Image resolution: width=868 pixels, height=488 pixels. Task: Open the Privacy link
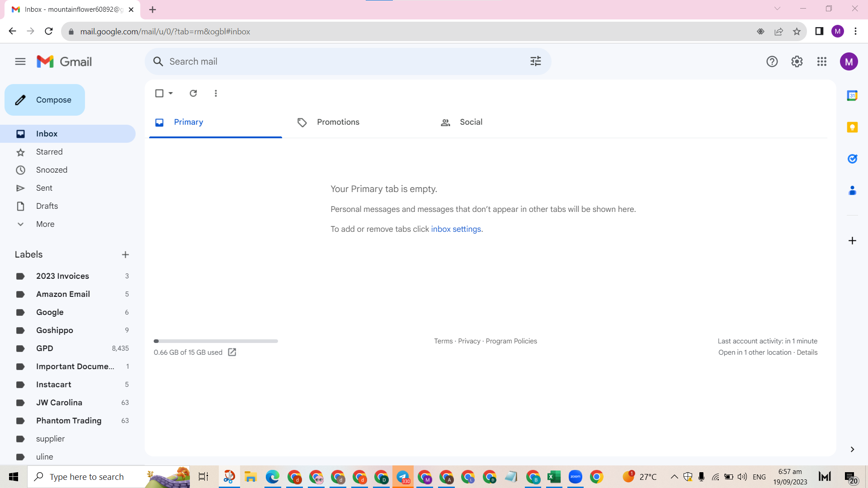tap(469, 341)
